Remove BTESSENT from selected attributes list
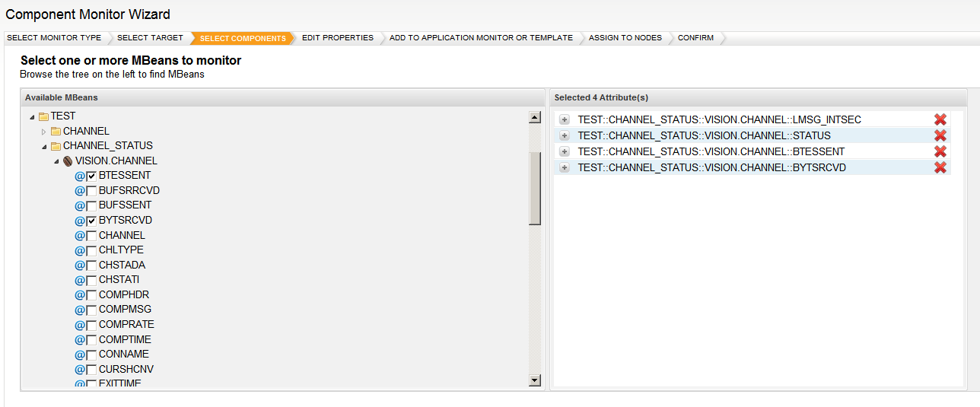Screen dimensions: 980x407 [x=940, y=151]
